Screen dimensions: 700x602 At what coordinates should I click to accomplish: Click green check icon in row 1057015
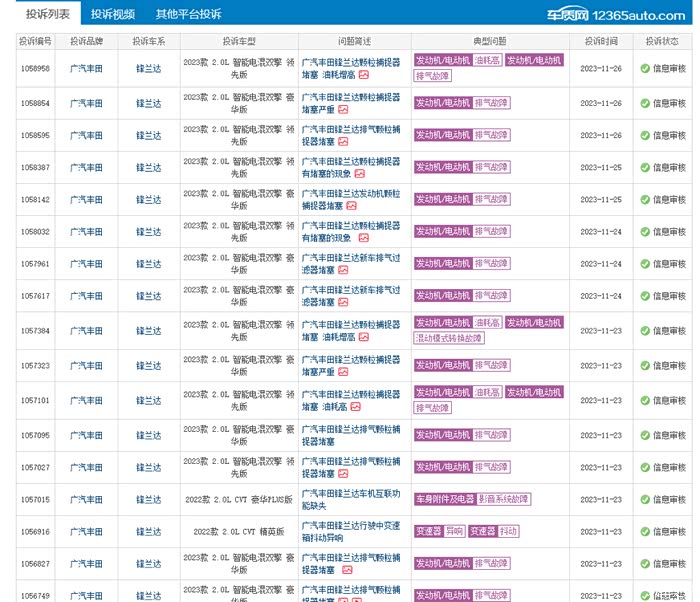click(645, 499)
